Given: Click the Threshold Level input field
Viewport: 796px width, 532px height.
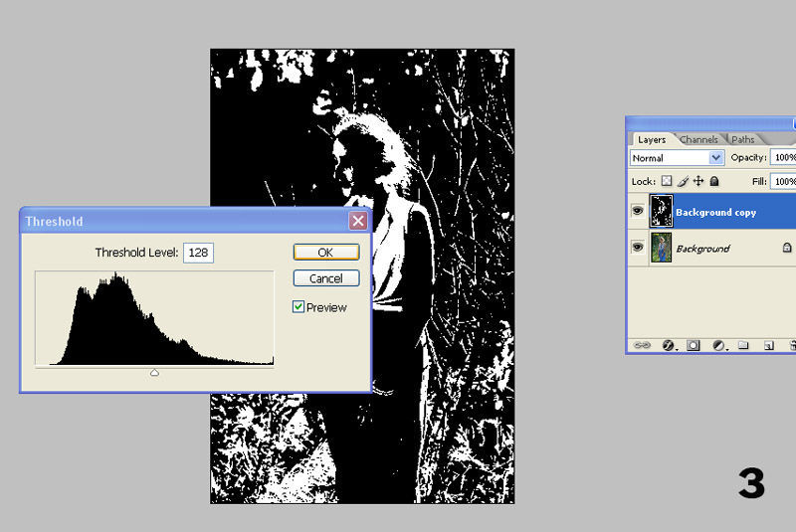Looking at the screenshot, I should [x=199, y=253].
